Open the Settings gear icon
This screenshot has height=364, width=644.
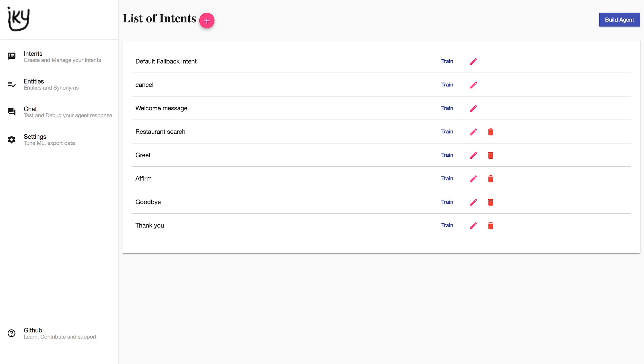point(11,140)
